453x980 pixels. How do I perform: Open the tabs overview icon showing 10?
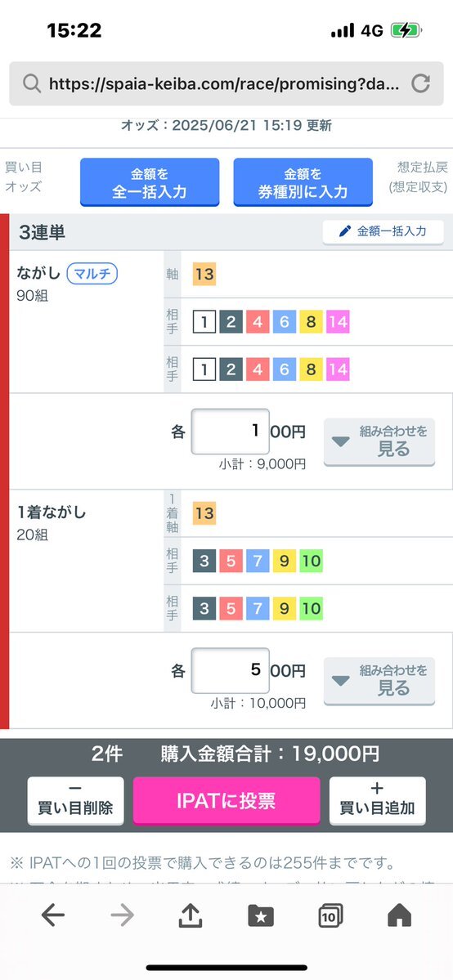click(x=330, y=915)
